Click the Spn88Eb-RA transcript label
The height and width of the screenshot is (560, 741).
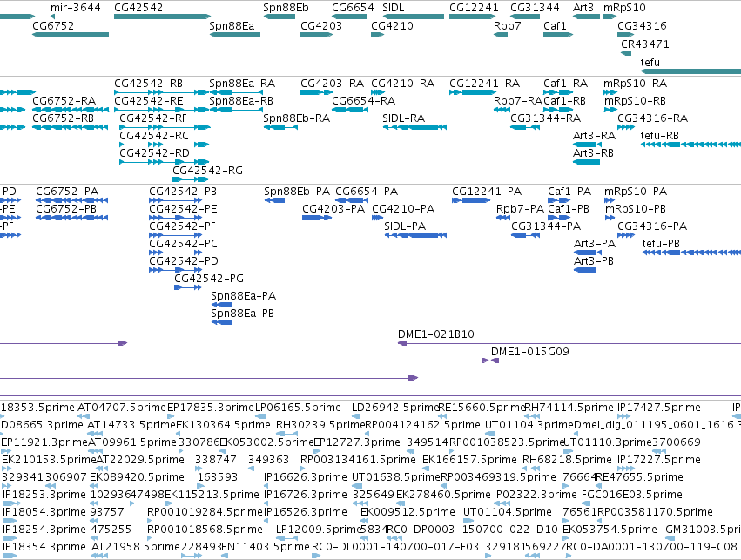tap(296, 118)
